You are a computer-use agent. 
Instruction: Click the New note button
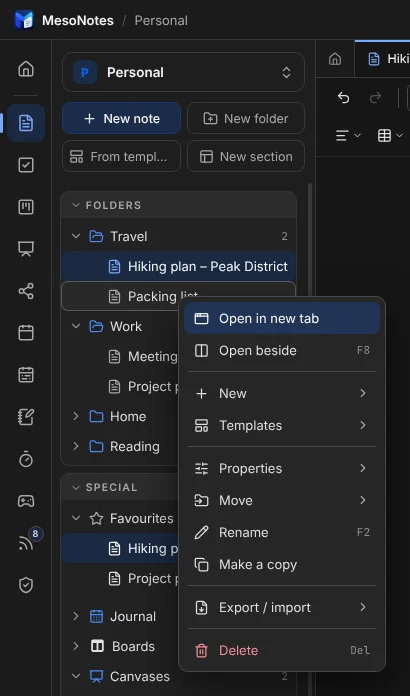tap(122, 119)
